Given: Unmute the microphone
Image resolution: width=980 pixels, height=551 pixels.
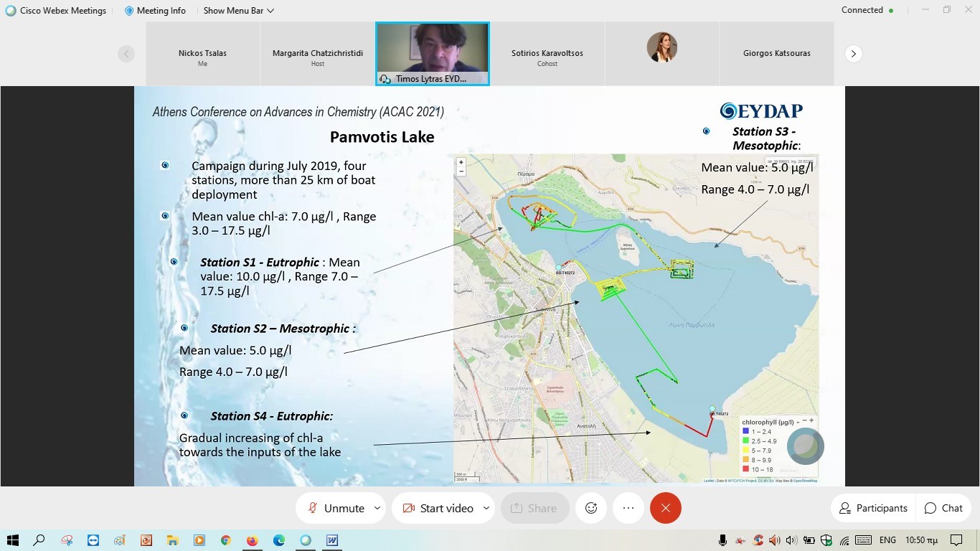Looking at the screenshot, I should tap(336, 508).
